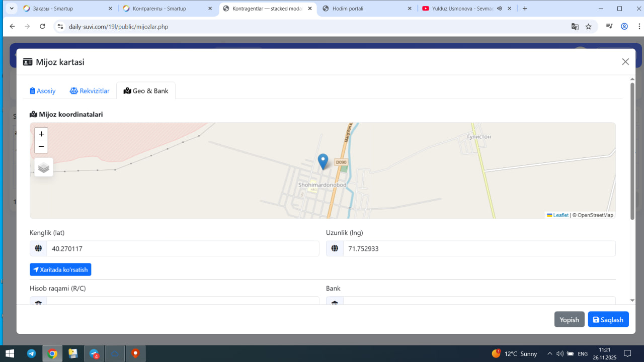The width and height of the screenshot is (644, 362).
Task: Click the address bar URL
Action: [118, 27]
